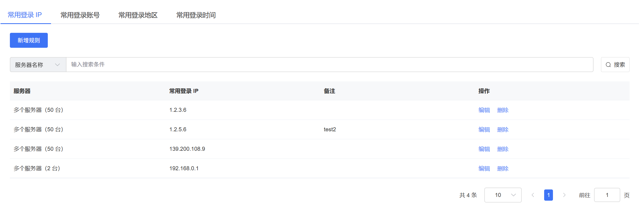This screenshot has width=644, height=218.
Task: Switch to the 常用登录地区 tab
Action: click(x=138, y=15)
